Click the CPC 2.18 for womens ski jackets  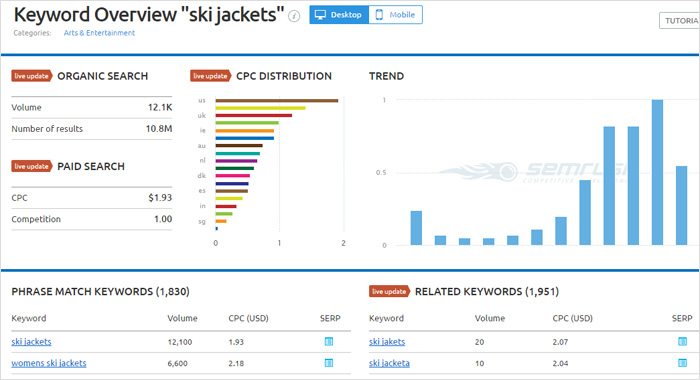tap(236, 363)
